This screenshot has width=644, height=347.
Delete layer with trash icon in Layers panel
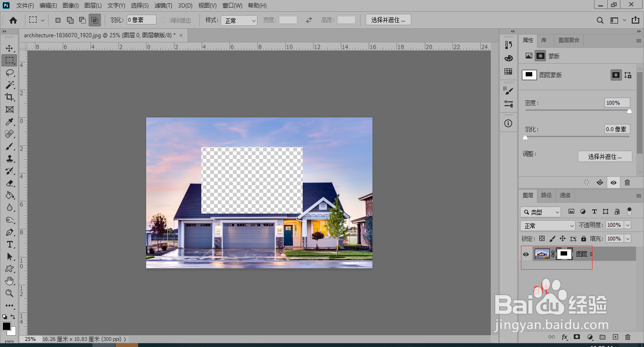click(627, 337)
